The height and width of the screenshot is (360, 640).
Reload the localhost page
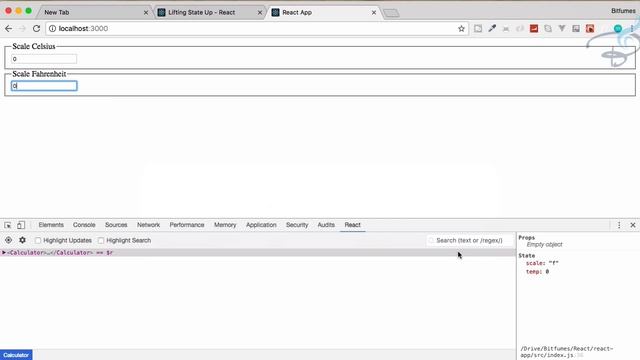(36, 29)
